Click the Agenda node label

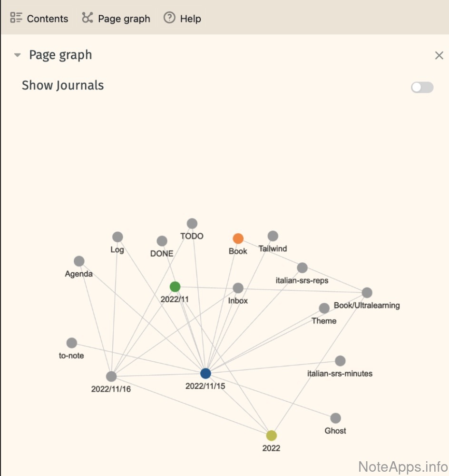tap(78, 274)
